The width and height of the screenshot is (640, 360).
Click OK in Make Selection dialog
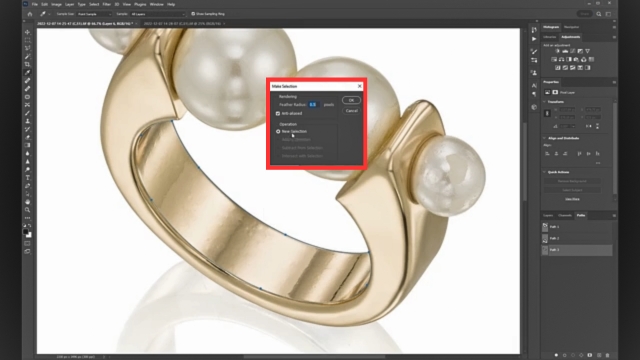(x=351, y=100)
